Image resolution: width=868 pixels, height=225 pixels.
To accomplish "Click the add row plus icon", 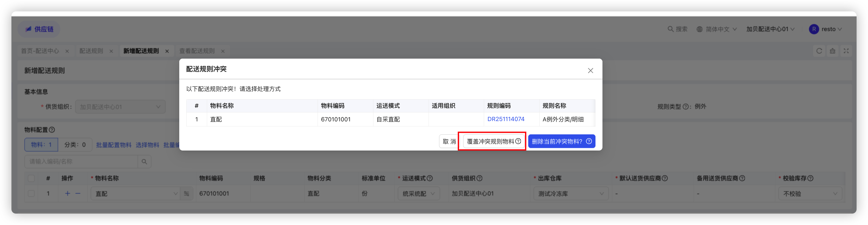I will coord(67,193).
